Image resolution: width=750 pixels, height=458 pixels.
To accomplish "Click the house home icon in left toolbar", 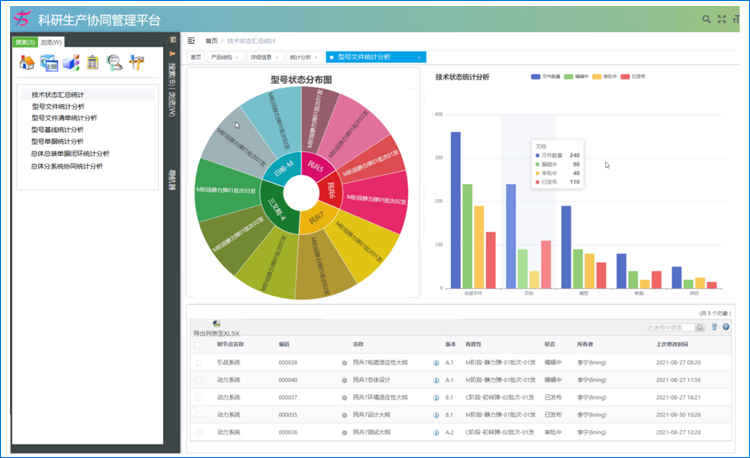I will click(x=27, y=62).
